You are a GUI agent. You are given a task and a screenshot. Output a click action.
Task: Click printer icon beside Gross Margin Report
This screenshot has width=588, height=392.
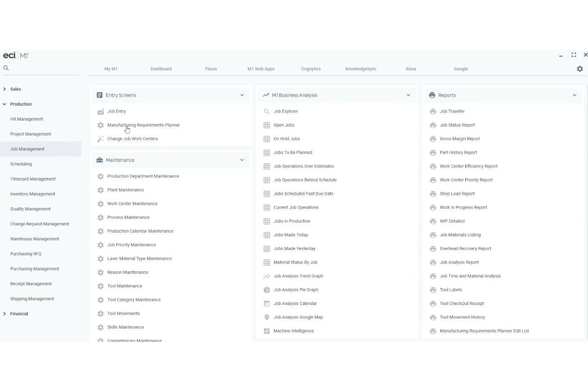[x=433, y=139]
